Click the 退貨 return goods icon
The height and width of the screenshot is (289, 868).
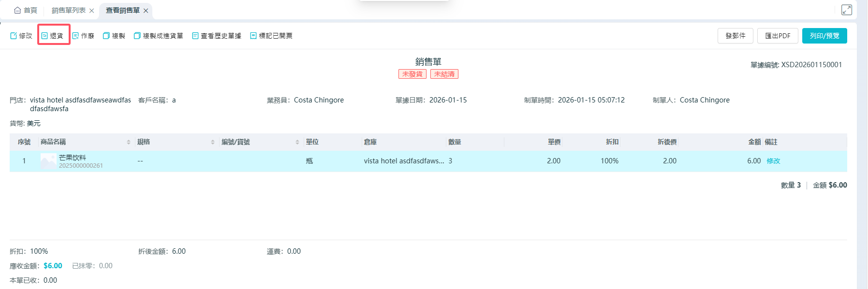tap(44, 36)
